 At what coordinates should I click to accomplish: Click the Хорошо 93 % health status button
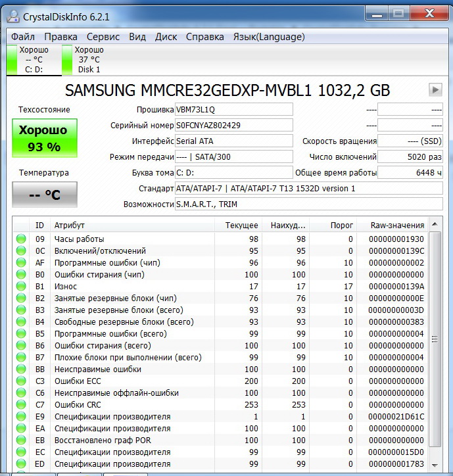tap(45, 138)
